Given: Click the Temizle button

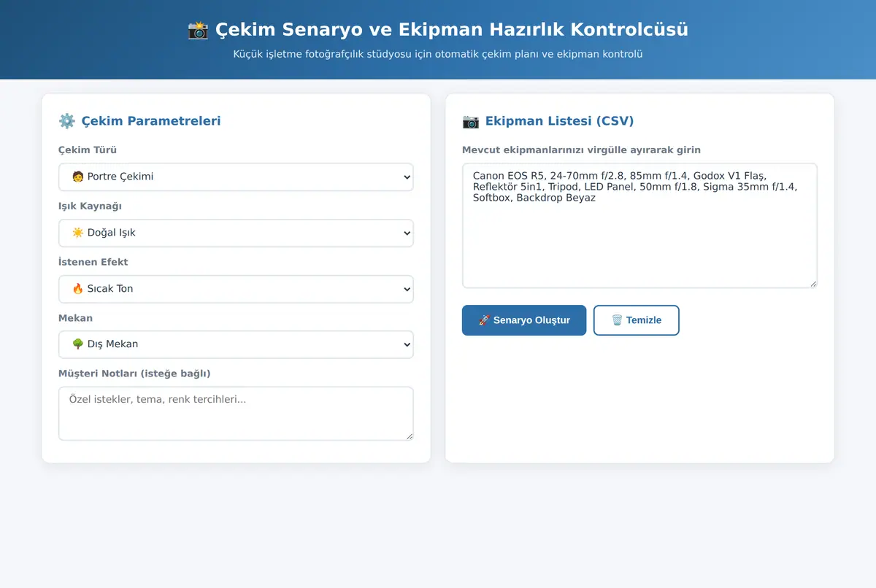Looking at the screenshot, I should pos(637,320).
